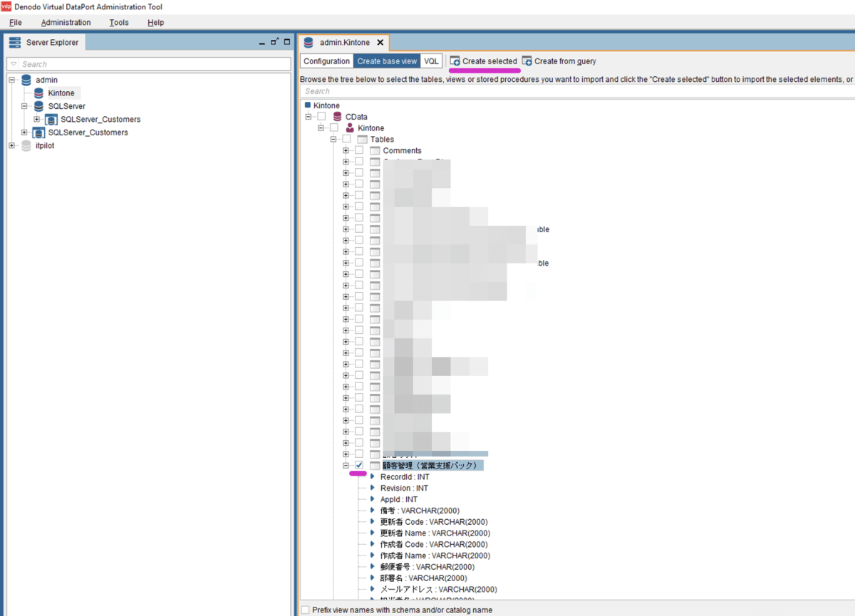This screenshot has width=855, height=616.
Task: Collapse the SQLServer node in Server Explorer
Action: 24,106
